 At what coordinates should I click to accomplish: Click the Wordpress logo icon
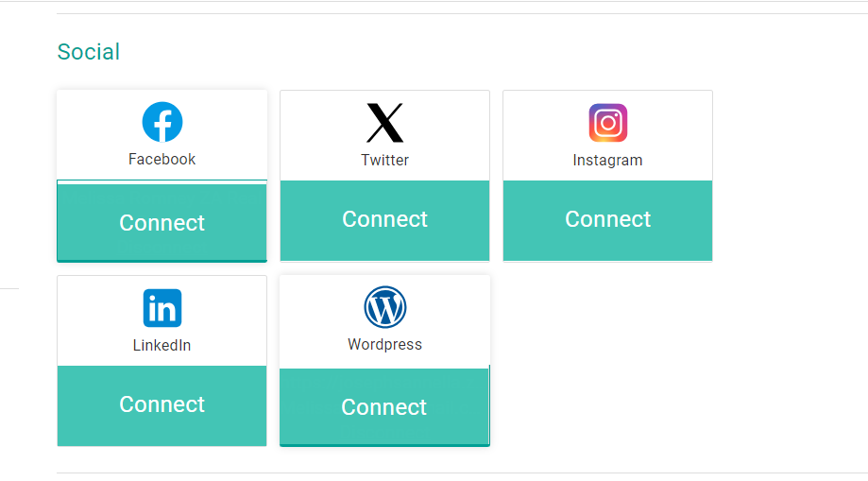384,307
